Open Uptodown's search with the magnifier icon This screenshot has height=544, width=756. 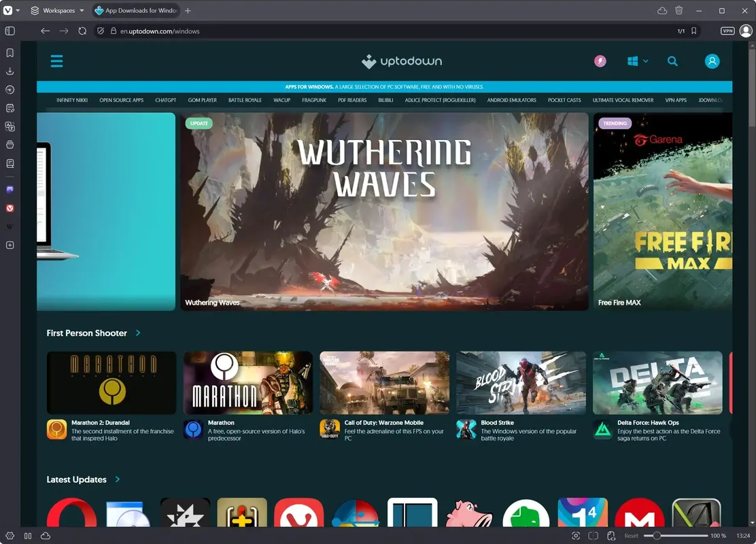(x=672, y=61)
